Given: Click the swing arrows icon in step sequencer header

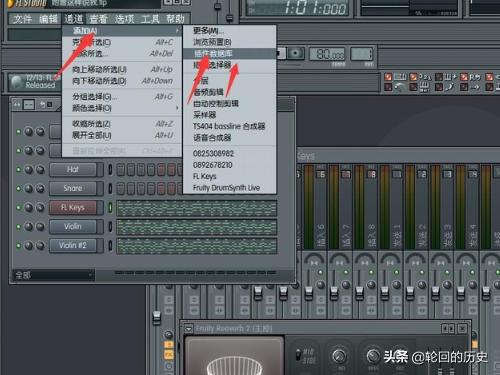Looking at the screenshot, I should click(x=17, y=105).
